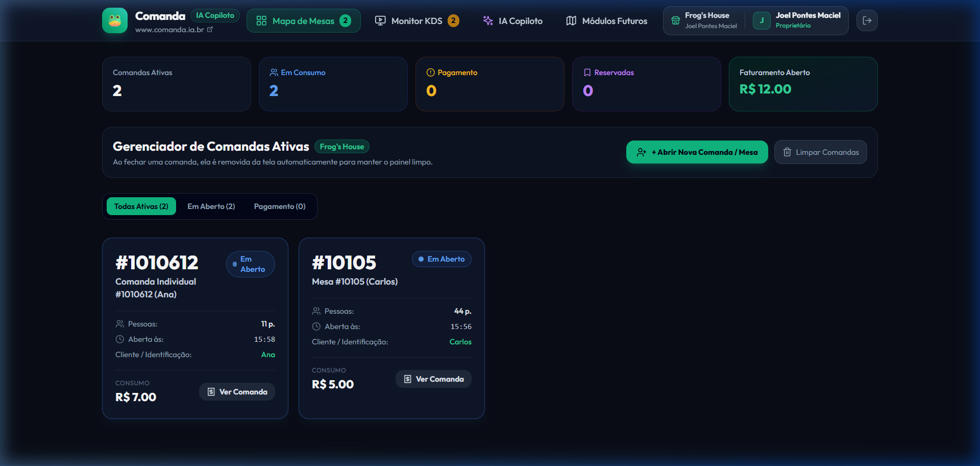
Task: Click the alert icon beside Pagamento stat
Action: [x=430, y=73]
